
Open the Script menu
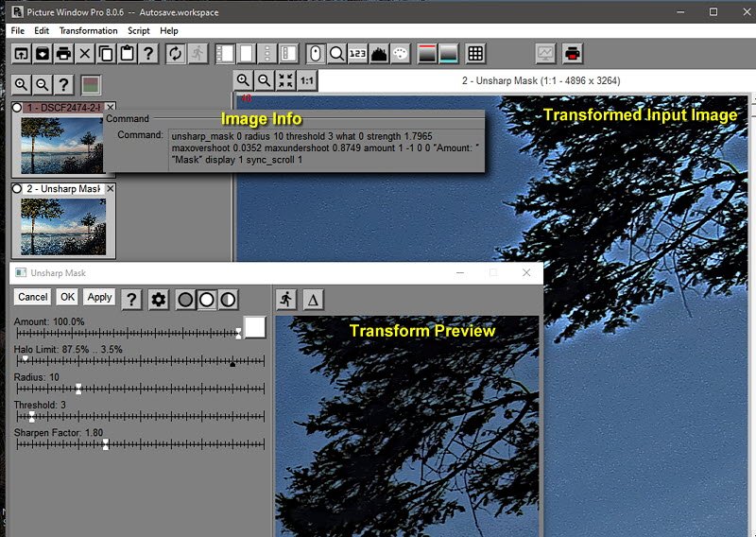[139, 30]
